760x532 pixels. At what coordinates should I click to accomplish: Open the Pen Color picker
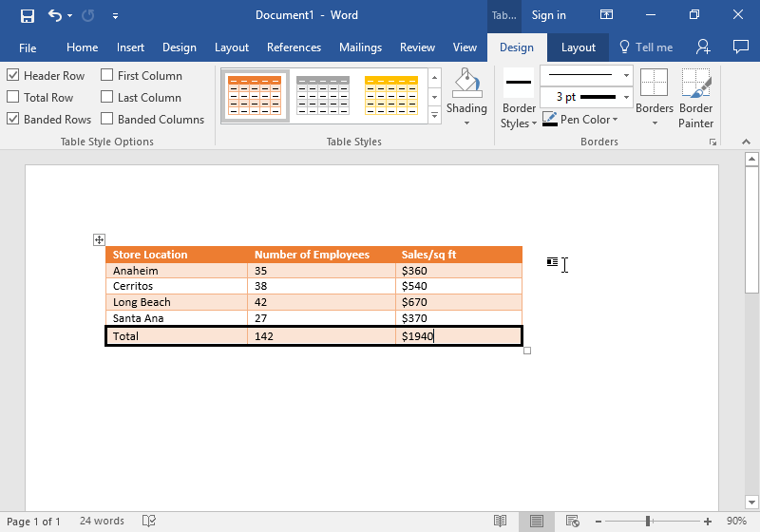pyautogui.click(x=579, y=119)
